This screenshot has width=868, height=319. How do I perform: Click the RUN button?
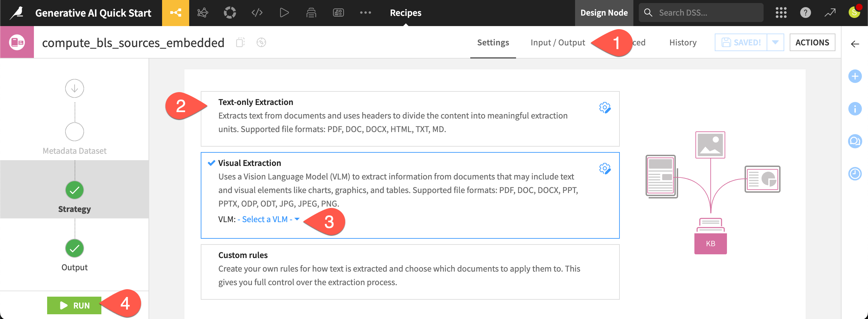74,305
